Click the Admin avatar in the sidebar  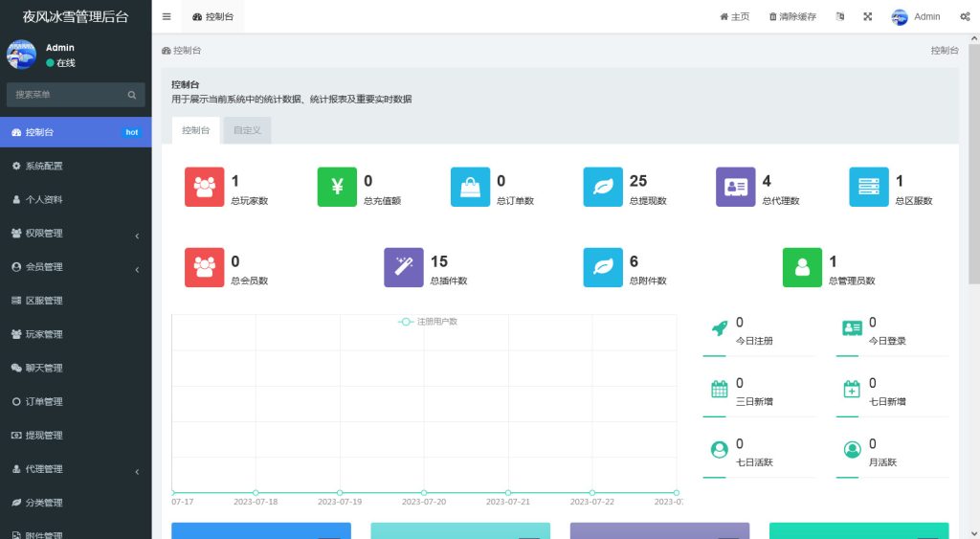21,55
